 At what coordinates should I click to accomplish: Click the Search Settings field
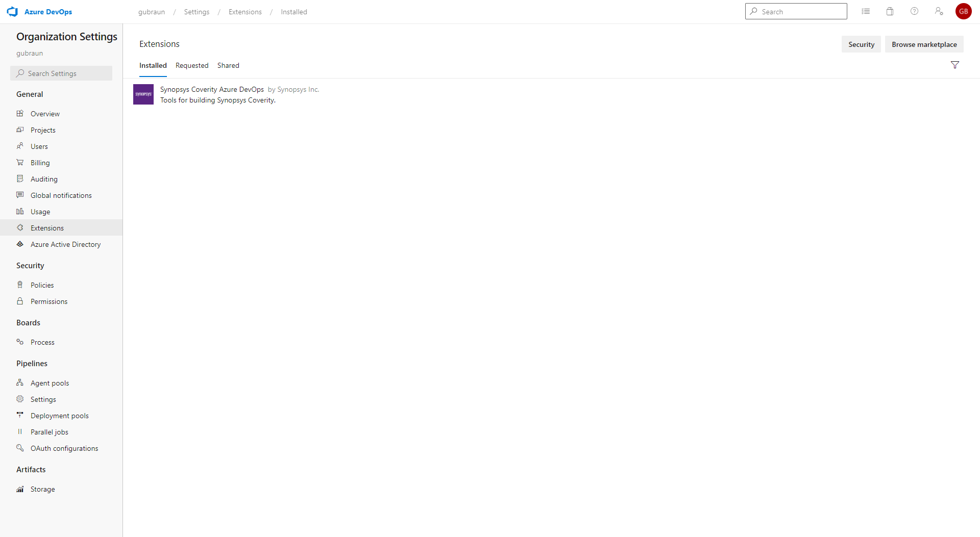[x=61, y=73]
